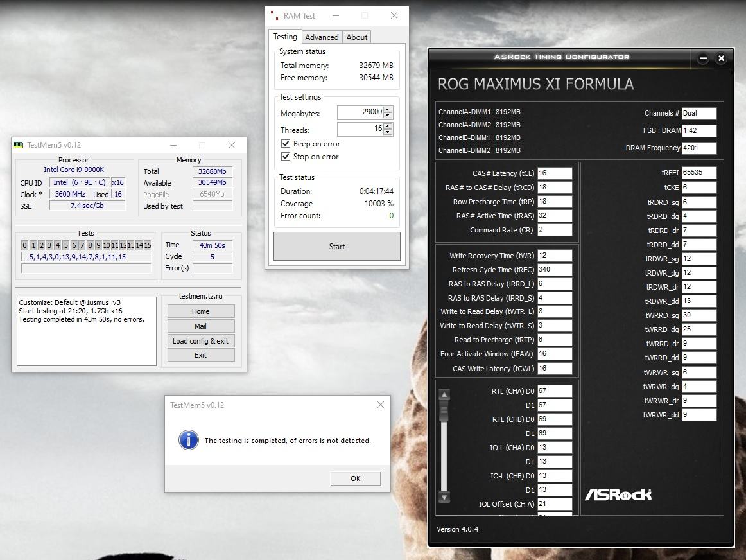Click test number 0 box in TestMem5
This screenshot has height=560, width=746.
click(25, 245)
